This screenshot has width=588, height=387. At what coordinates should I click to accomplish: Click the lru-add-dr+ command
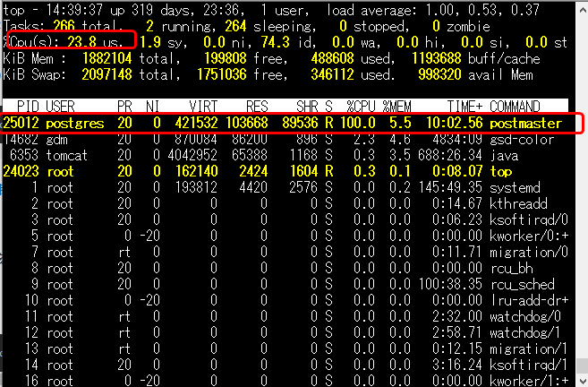pos(529,301)
